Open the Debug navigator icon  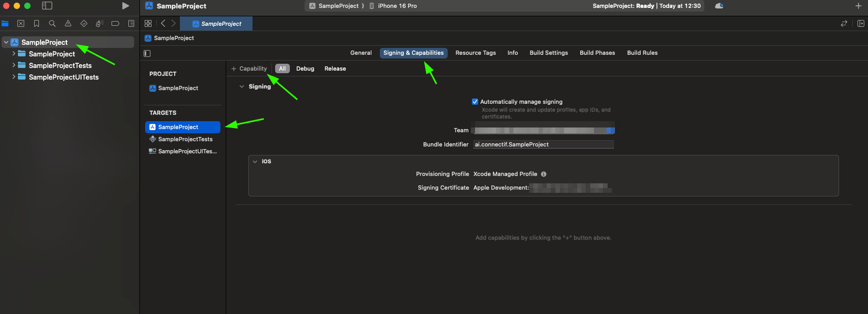99,23
